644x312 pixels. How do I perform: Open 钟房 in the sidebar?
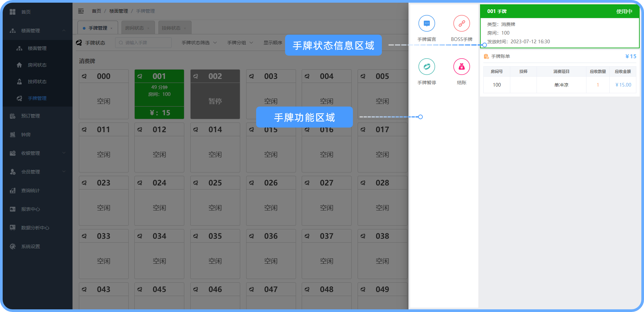(38, 135)
